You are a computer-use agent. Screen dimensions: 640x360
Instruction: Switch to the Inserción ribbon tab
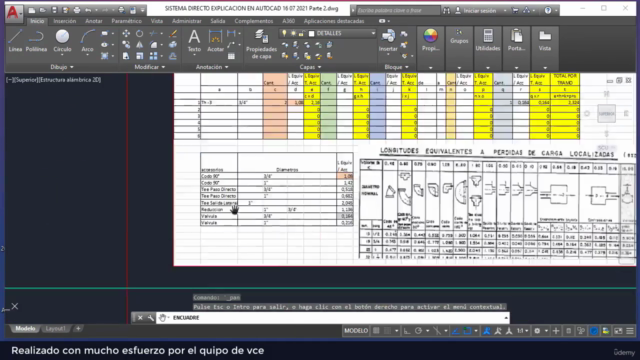point(64,21)
